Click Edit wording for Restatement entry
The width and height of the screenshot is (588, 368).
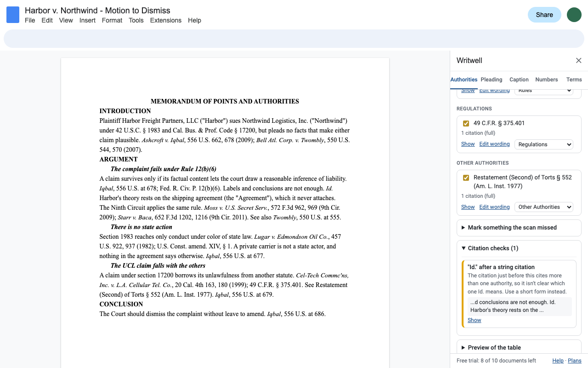(x=494, y=207)
